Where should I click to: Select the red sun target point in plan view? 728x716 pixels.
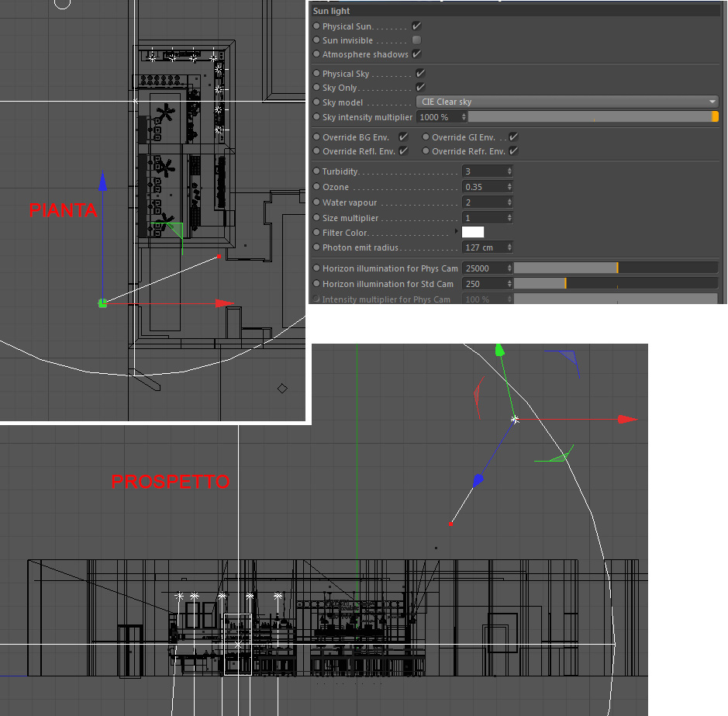(219, 256)
